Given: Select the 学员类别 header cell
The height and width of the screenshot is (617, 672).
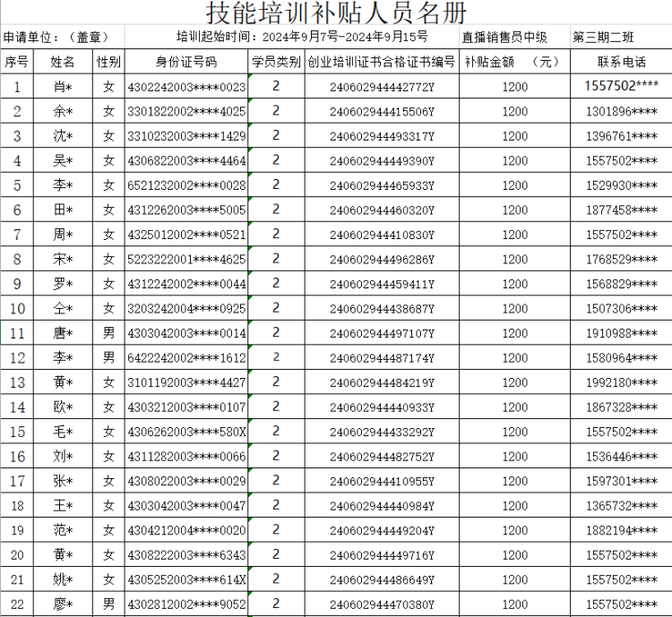Looking at the screenshot, I should click(x=276, y=62).
